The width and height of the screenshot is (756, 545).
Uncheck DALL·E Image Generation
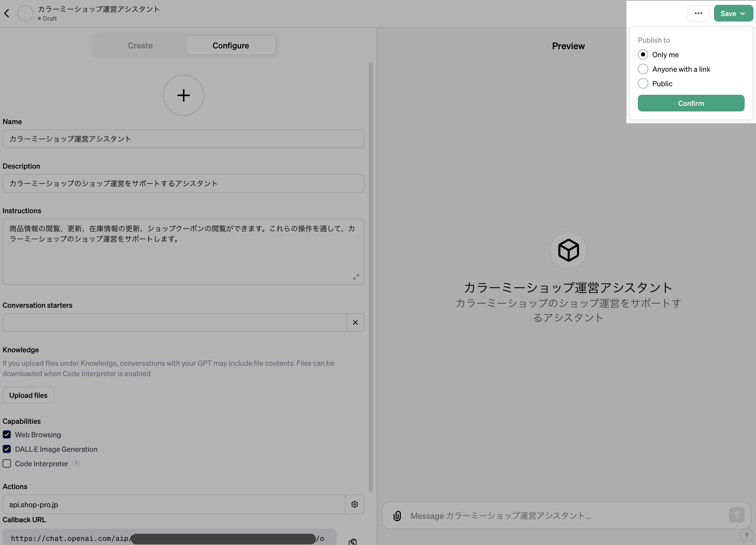click(x=7, y=449)
